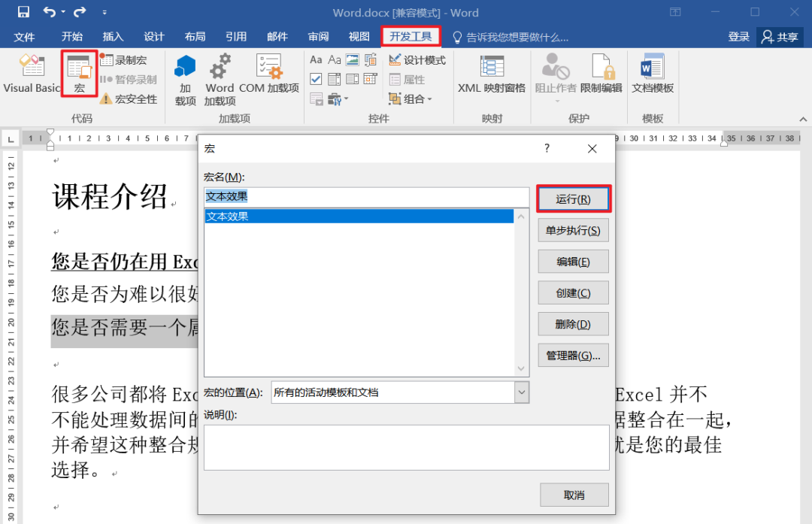Click 限制编辑 restrict editing icon
Viewport: 812px width, 524px height.
601,74
